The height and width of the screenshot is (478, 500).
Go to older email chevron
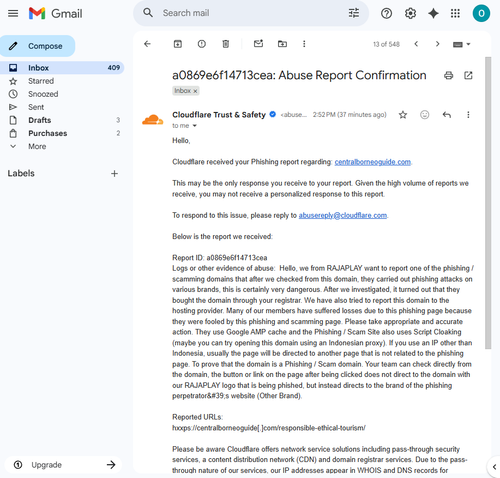click(x=438, y=44)
